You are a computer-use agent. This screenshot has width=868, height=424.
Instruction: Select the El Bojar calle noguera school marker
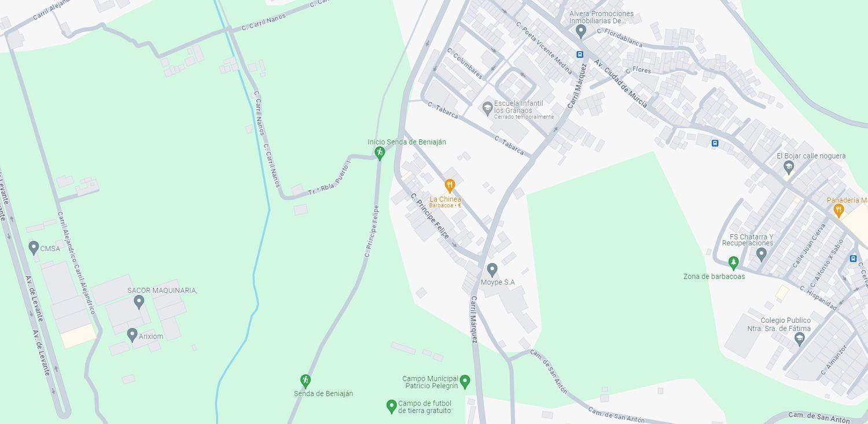(788, 167)
